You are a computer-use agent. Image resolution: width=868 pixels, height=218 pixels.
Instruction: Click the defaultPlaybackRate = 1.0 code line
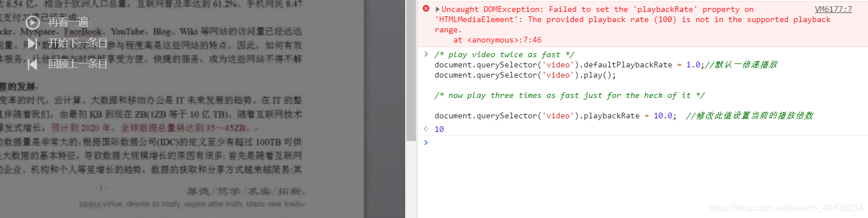click(x=606, y=65)
